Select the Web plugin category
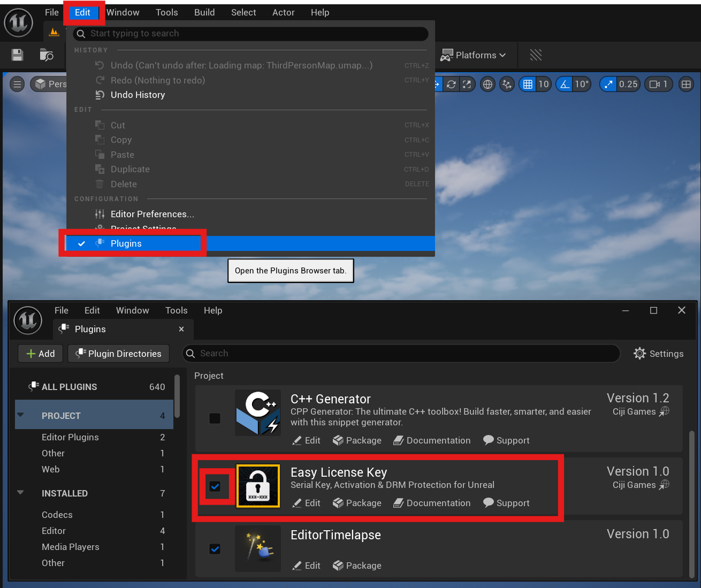The image size is (701, 588). point(94,469)
